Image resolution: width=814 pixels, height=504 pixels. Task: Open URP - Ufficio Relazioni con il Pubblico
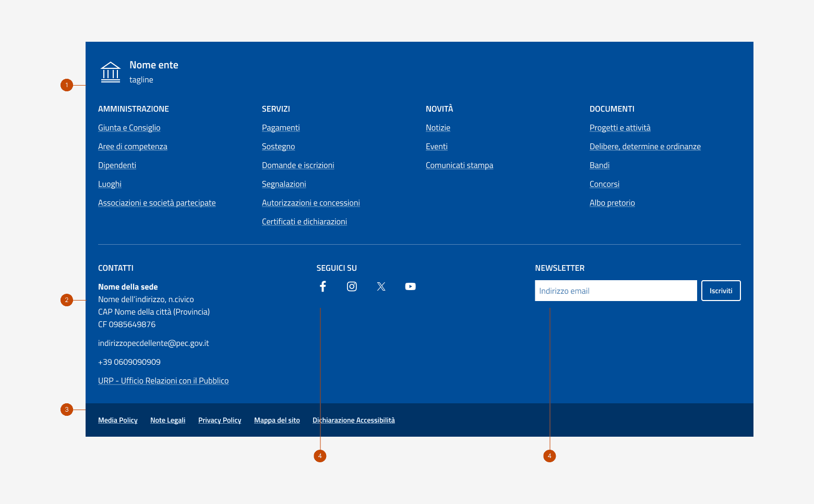163,380
